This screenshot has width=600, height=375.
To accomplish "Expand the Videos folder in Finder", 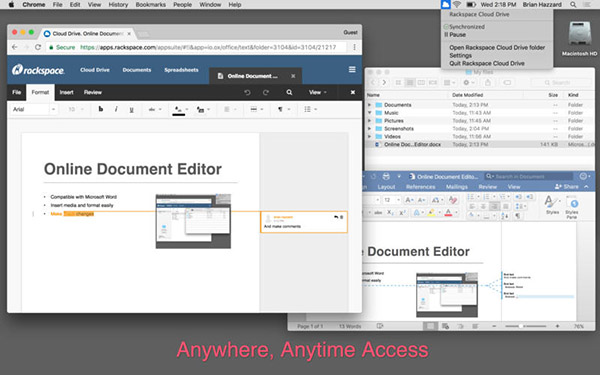I will (x=369, y=136).
